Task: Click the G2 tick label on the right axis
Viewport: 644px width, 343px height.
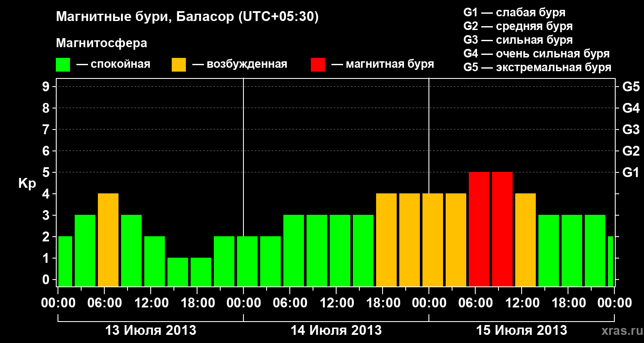Action: click(x=631, y=151)
